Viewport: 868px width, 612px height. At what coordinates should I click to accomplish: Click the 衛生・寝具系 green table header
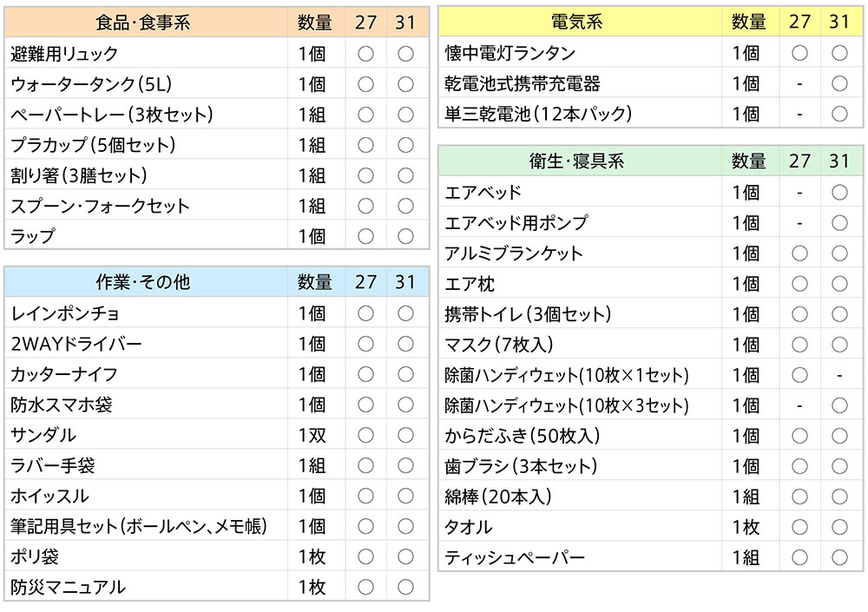[x=579, y=161]
